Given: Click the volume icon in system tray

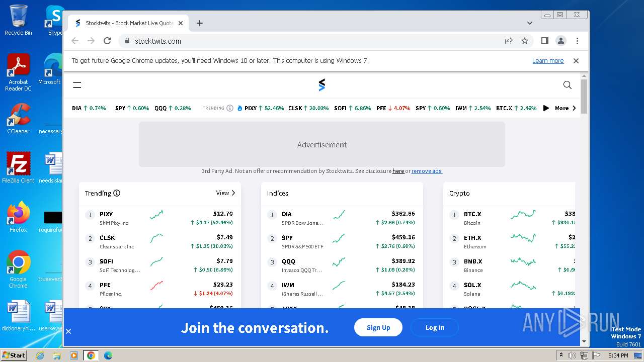Looking at the screenshot, I should (572, 355).
